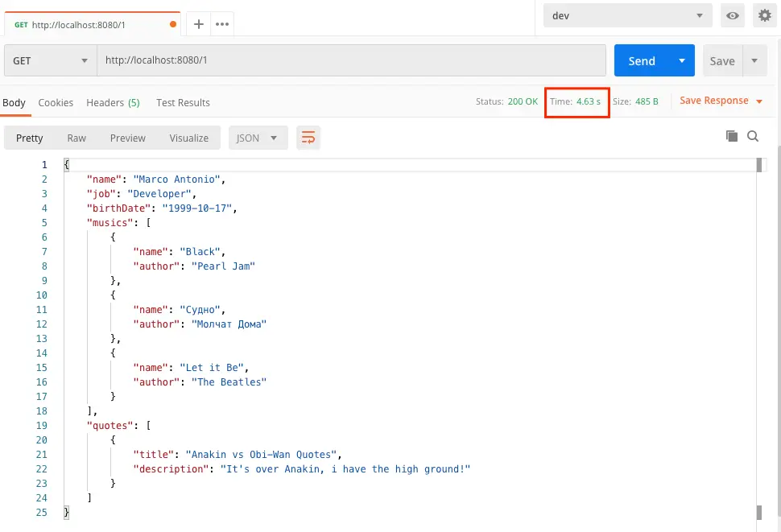Click the response vertical scrollbar
Image resolution: width=781 pixels, height=532 pixels.
click(x=759, y=338)
